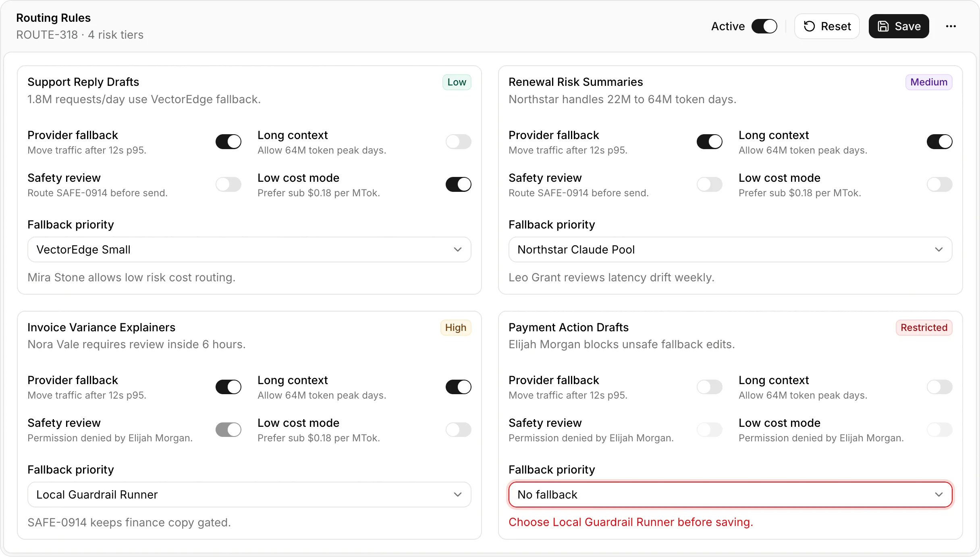Turn off Long context for Renewal Risk Summaries
The height and width of the screenshot is (557, 980).
[x=940, y=142]
